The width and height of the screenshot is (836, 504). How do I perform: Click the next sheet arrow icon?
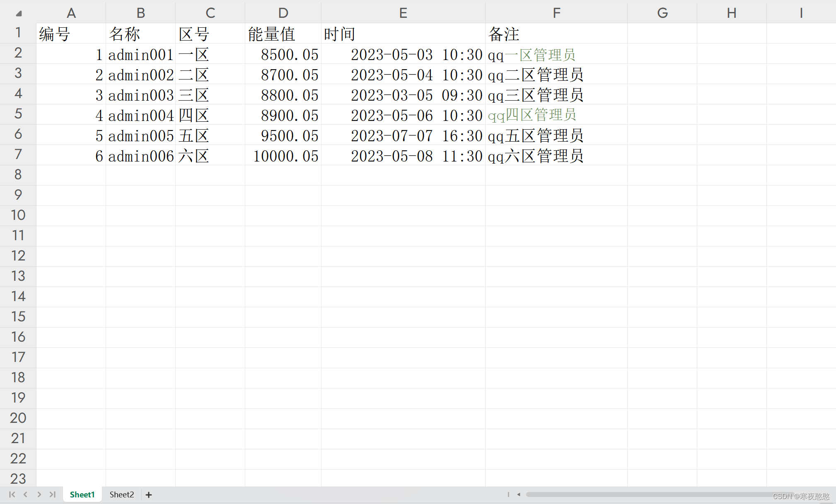click(x=39, y=494)
